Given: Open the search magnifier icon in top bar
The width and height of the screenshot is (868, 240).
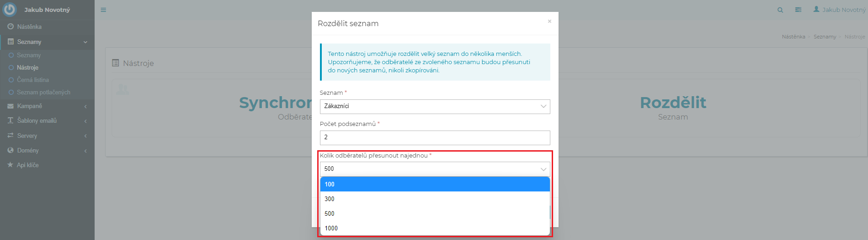Looking at the screenshot, I should [x=780, y=10].
